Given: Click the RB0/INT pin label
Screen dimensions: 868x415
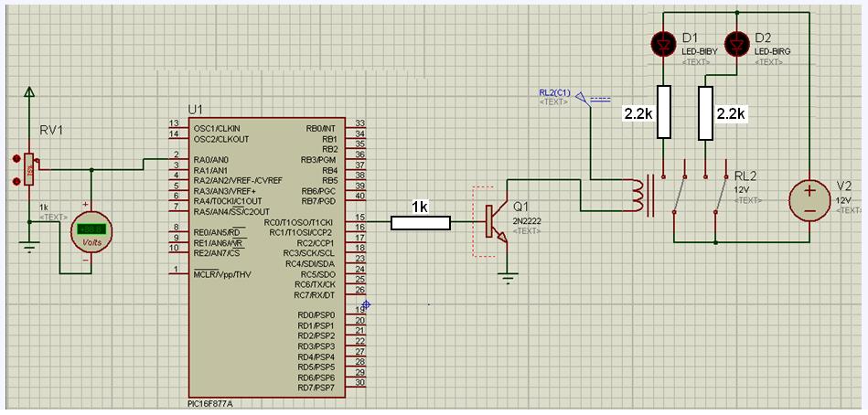Looking at the screenshot, I should (322, 128).
